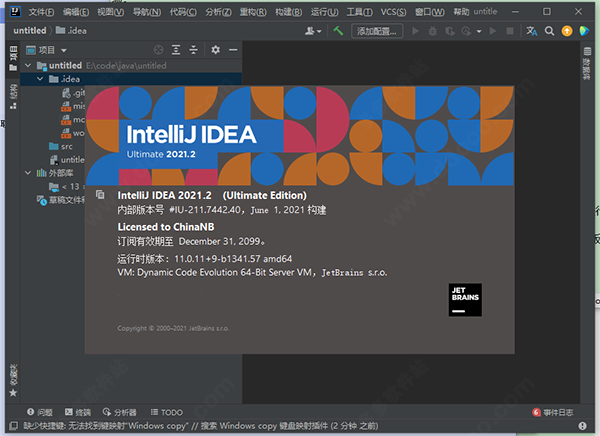
Task: Open the 窗口(W) menu
Action: tap(430, 12)
